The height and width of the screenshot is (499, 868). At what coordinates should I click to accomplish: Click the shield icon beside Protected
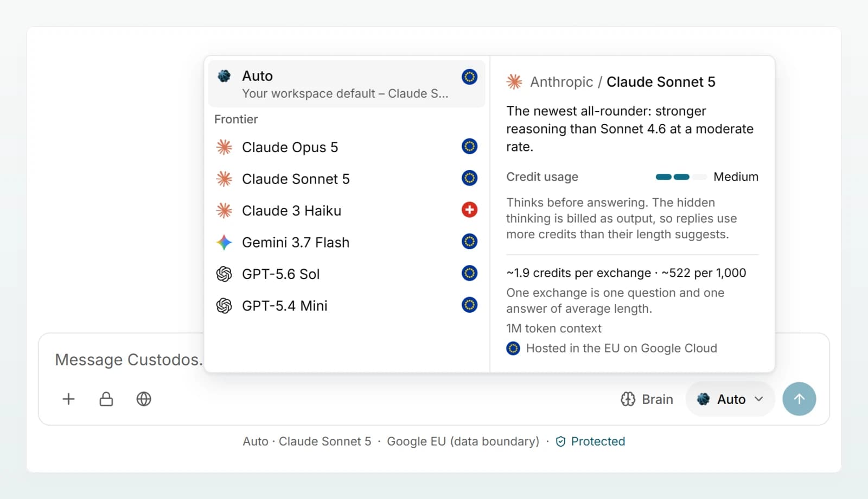click(561, 441)
